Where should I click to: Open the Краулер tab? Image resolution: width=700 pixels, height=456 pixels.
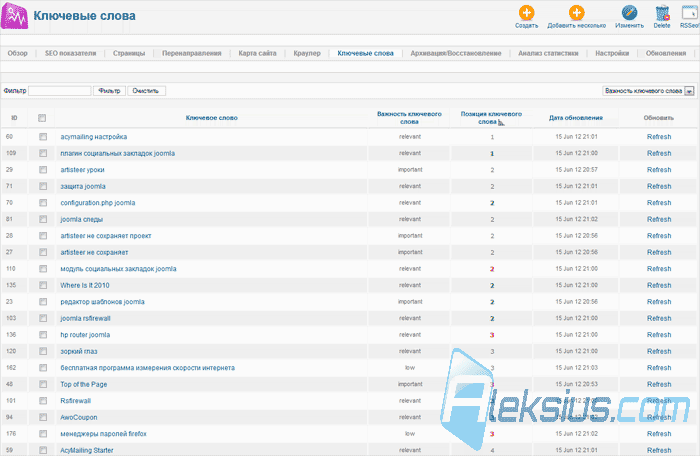[x=307, y=53]
